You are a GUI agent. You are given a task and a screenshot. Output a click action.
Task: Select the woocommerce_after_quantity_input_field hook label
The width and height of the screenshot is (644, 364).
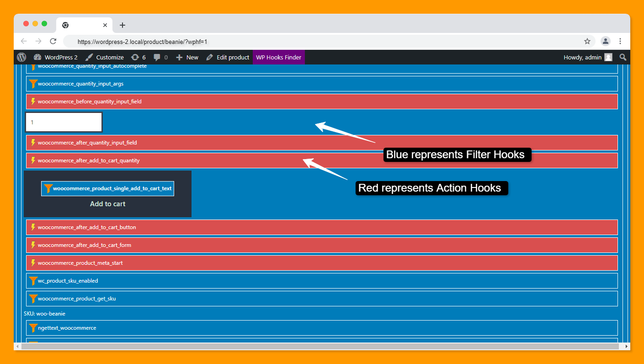tap(87, 143)
